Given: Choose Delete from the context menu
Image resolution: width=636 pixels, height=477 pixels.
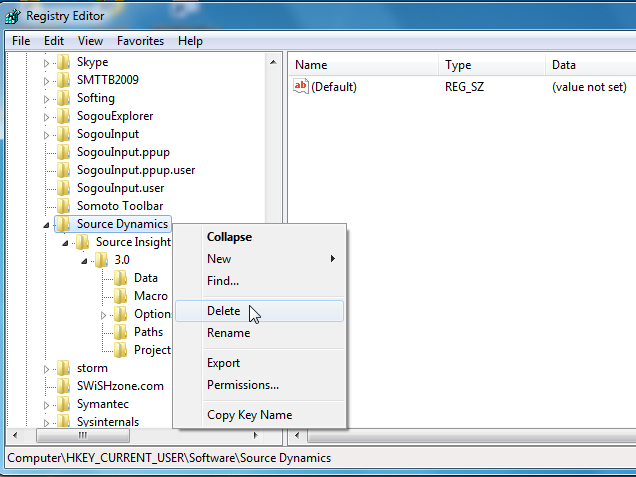Looking at the screenshot, I should [259, 311].
